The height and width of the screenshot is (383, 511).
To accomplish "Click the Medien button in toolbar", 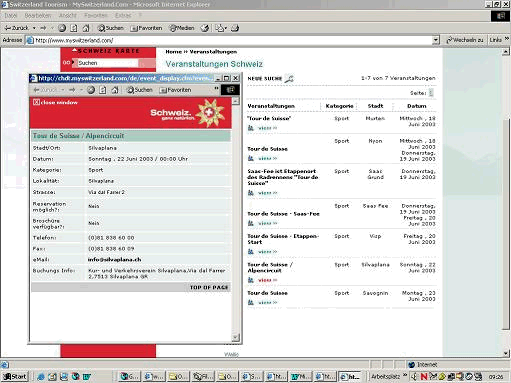I will (x=182, y=28).
